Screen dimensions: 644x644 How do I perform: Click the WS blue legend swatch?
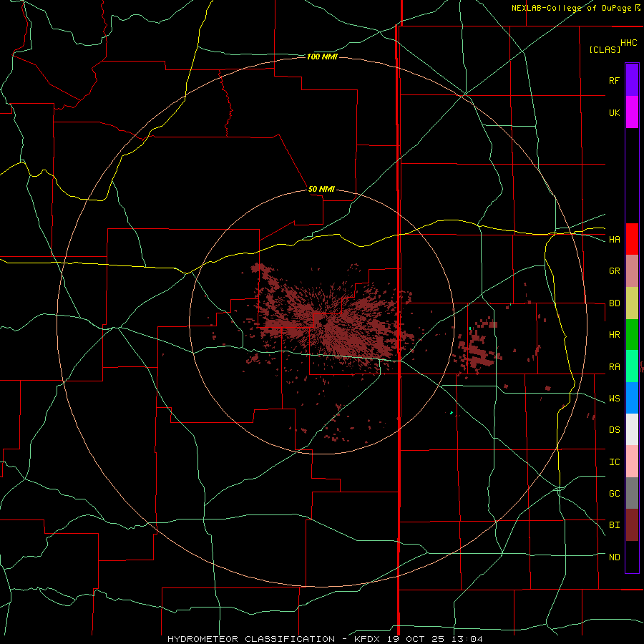pyautogui.click(x=632, y=398)
